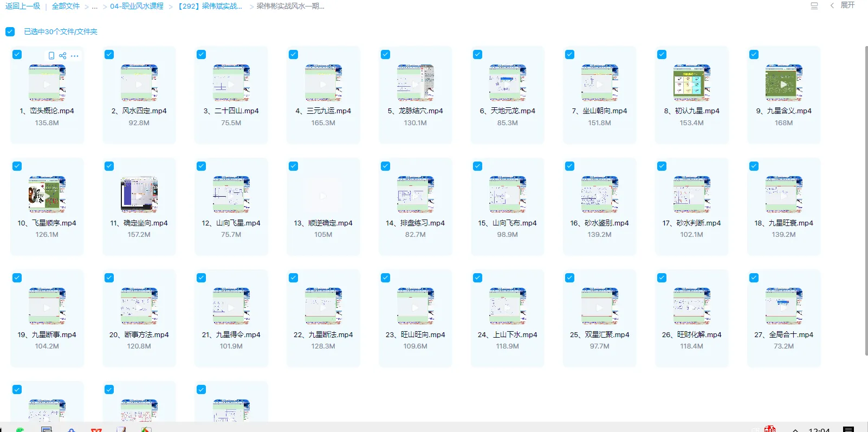The image size is (868, 432).
Task: Click the file name 8、初认九星.mp4
Action: (692, 111)
